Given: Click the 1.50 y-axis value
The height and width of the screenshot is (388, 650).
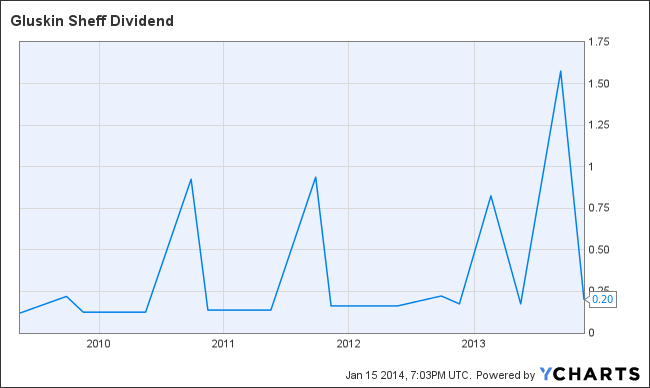Looking at the screenshot, I should (x=599, y=84).
